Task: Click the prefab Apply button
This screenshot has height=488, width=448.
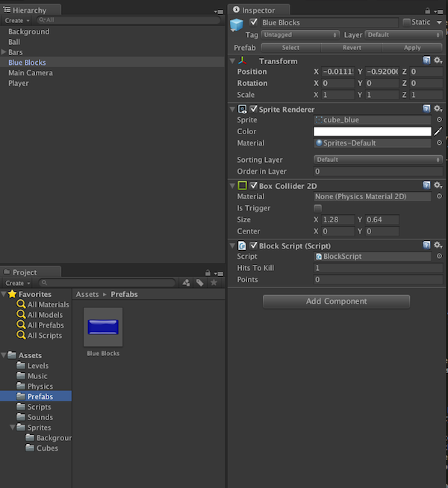Action: click(x=412, y=48)
